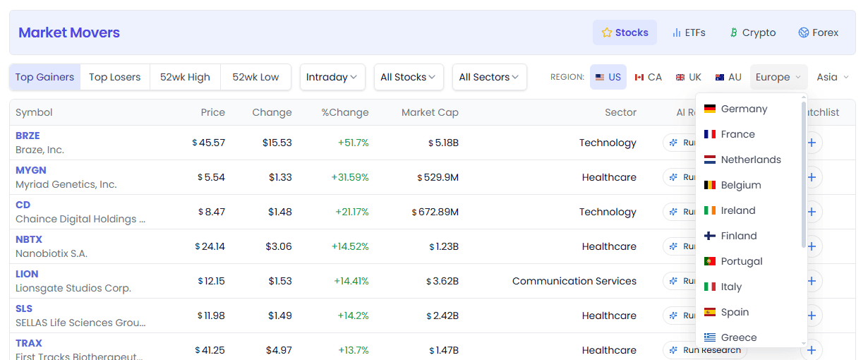Collapse the Europe region dropdown
This screenshot has width=868, height=360.
(778, 77)
